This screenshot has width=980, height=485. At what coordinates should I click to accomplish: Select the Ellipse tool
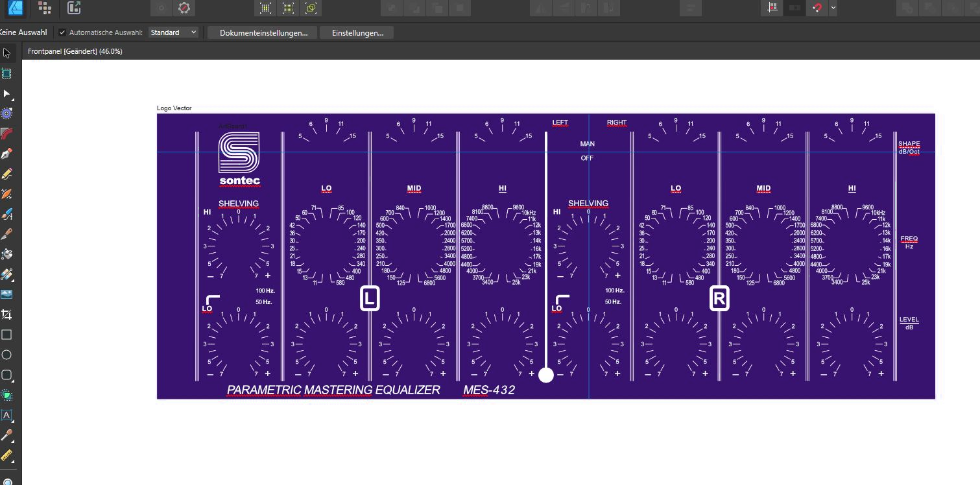click(7, 355)
